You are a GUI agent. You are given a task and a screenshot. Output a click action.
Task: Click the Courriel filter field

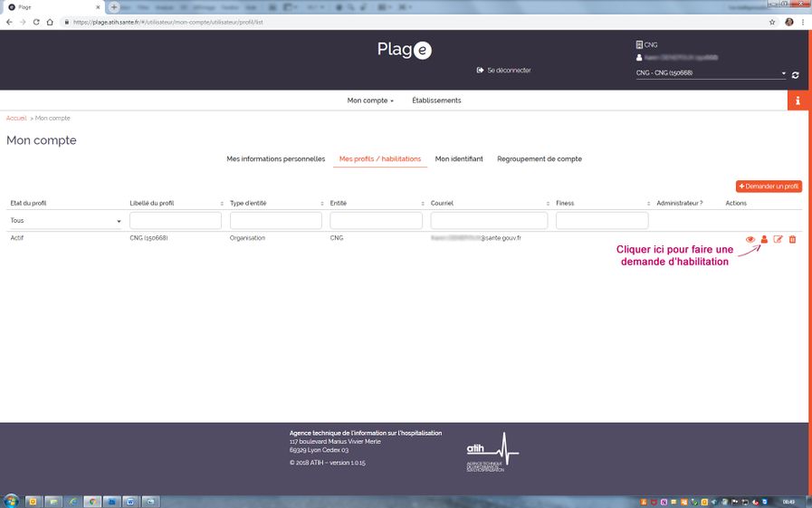click(x=489, y=221)
